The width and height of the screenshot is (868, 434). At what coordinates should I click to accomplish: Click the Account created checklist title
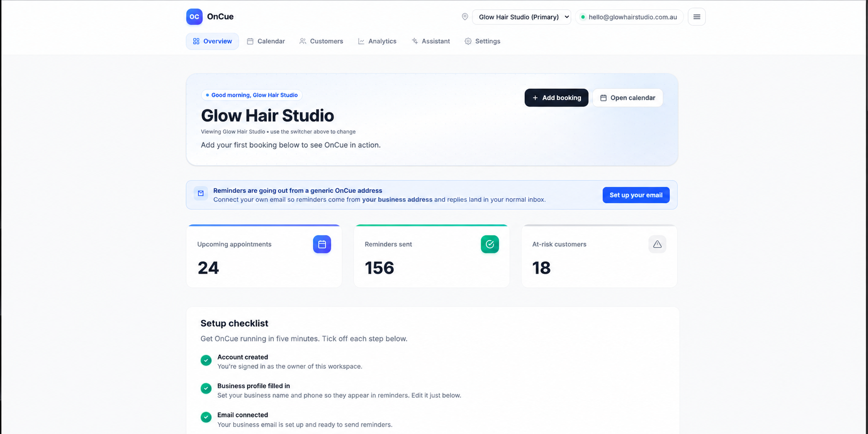pyautogui.click(x=242, y=357)
